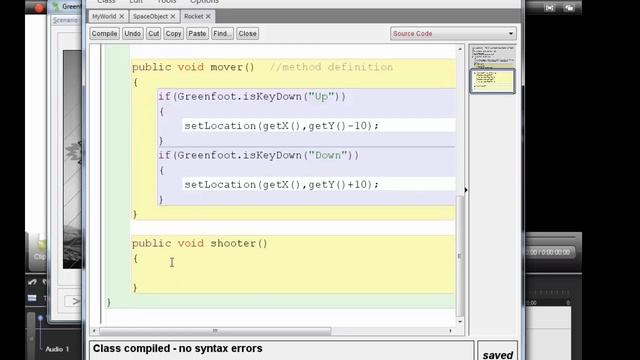Click the isKeyDown("Up") if statement
Viewport: 640px width, 360px height.
[252, 97]
